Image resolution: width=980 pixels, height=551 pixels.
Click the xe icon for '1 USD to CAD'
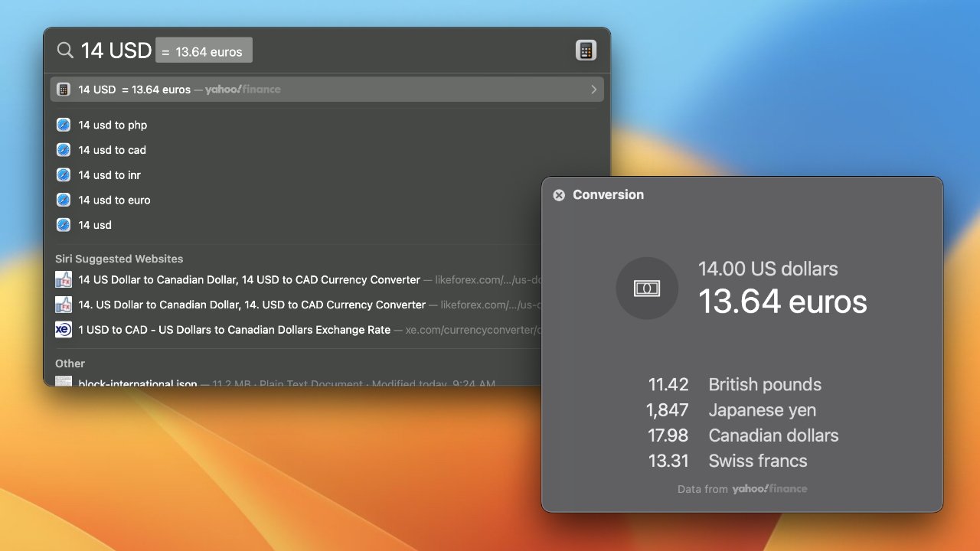click(64, 330)
